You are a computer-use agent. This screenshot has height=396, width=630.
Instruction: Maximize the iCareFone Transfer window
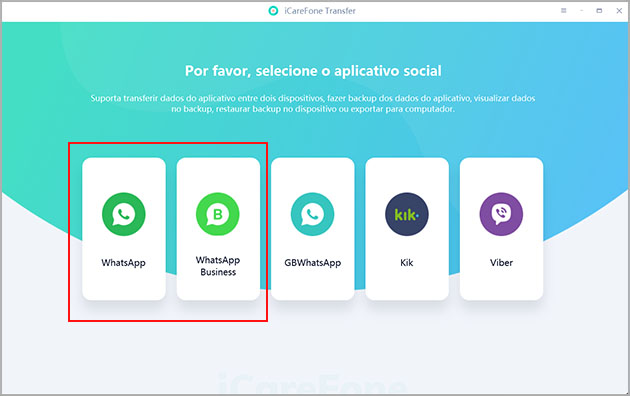click(599, 11)
